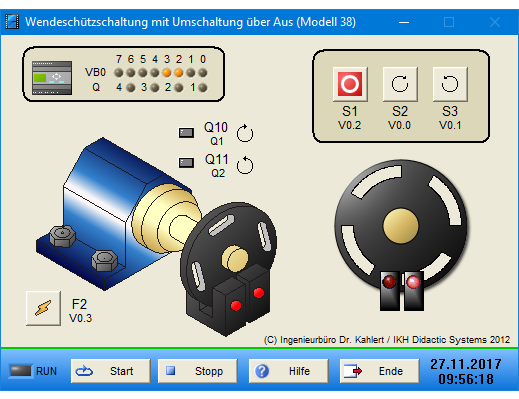Click the application icon in title bar

pos(12,22)
